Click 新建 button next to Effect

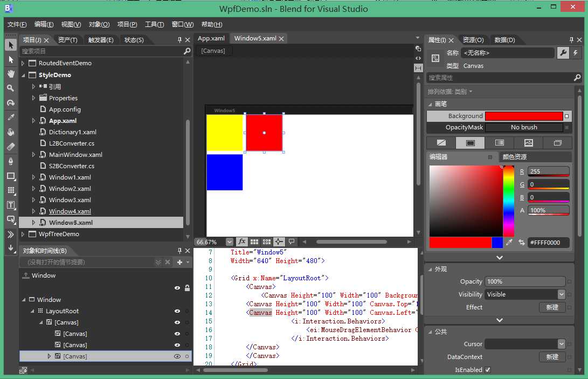coord(552,307)
